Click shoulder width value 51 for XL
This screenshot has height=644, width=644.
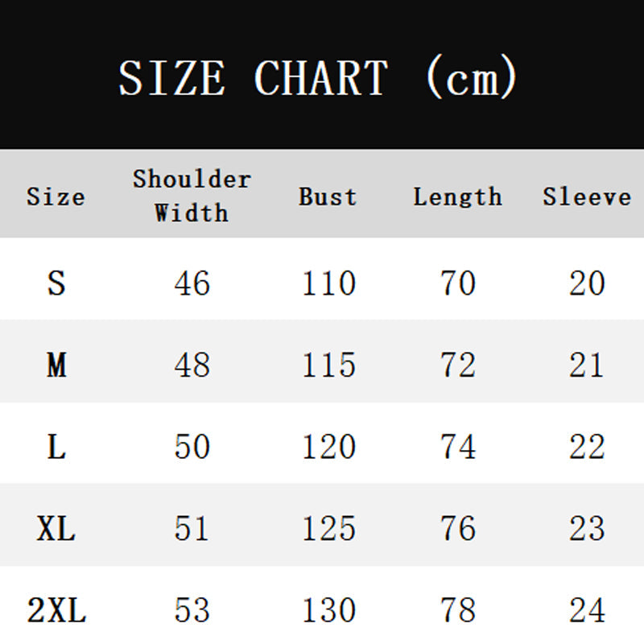[192, 529]
